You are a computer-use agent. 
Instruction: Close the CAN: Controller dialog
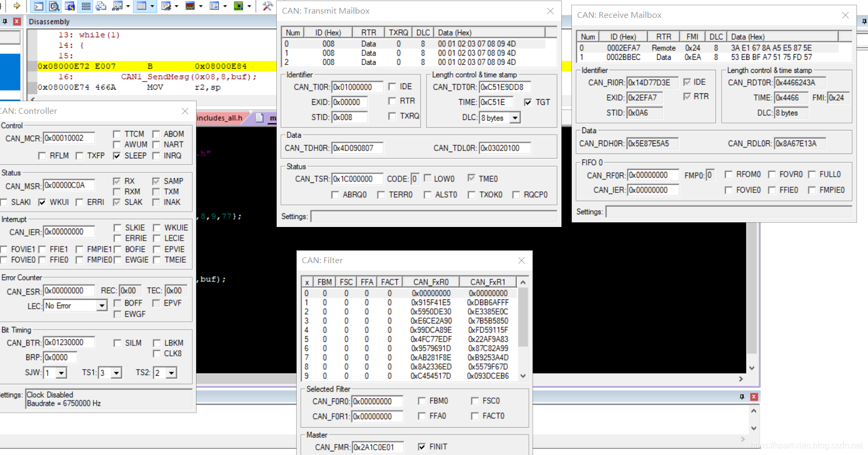tap(185, 111)
